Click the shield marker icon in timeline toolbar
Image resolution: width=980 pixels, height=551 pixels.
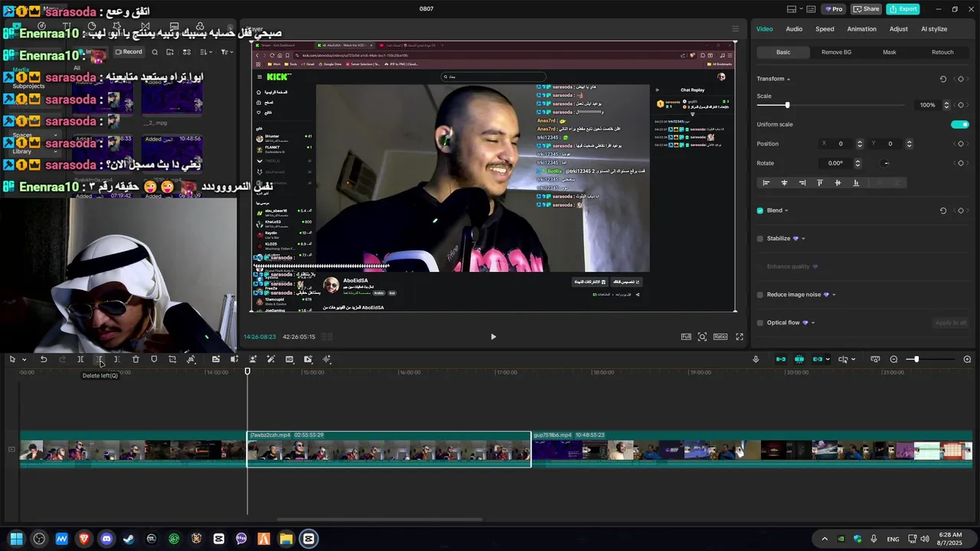point(154,359)
